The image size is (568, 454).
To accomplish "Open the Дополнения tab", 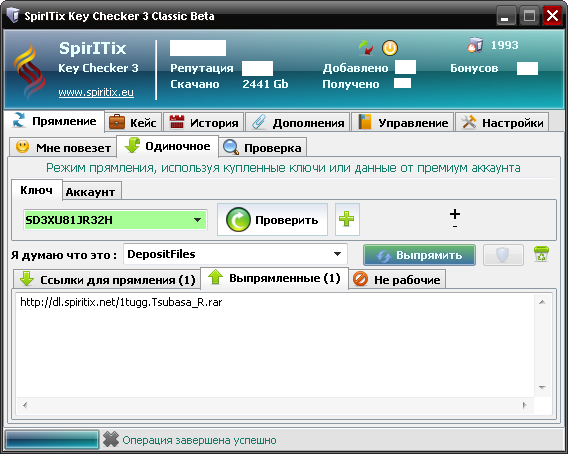I will pyautogui.click(x=298, y=122).
